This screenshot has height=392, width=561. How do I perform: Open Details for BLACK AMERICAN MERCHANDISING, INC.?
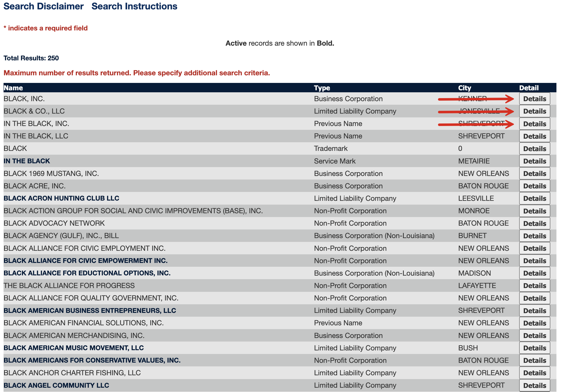pos(535,335)
